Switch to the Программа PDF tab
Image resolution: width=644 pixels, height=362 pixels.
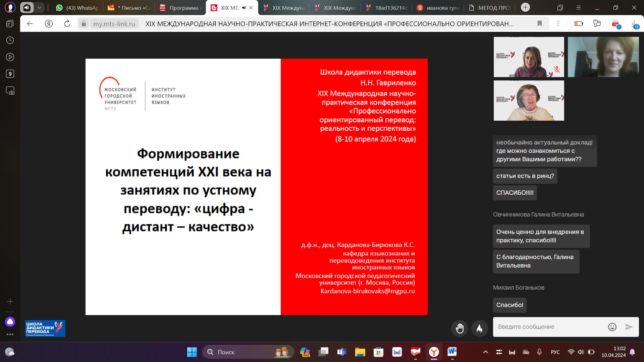(x=181, y=8)
